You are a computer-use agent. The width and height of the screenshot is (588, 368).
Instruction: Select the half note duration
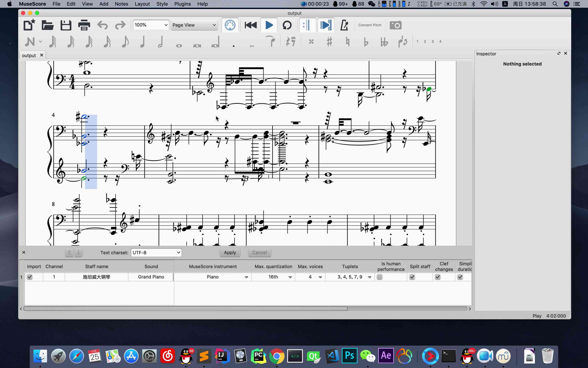[x=160, y=42]
